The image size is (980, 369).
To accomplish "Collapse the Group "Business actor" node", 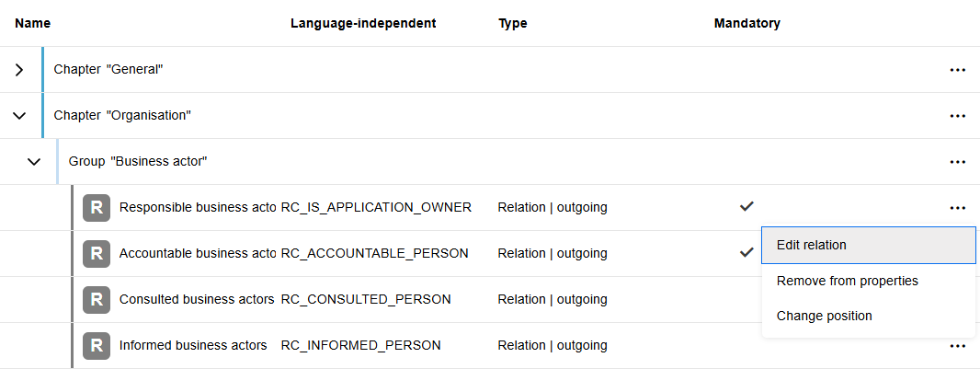I will coord(34,162).
